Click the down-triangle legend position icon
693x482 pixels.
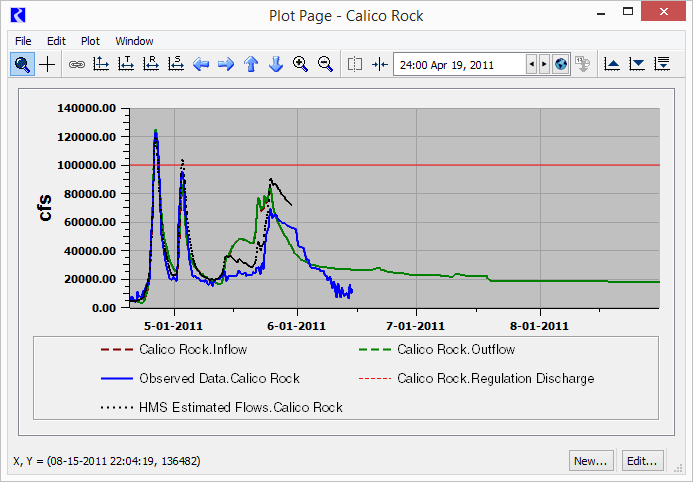[637, 65]
